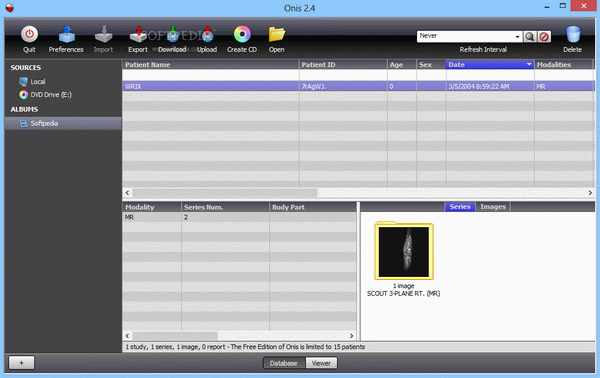
Task: Click the red cancel search icon
Action: tap(544, 37)
